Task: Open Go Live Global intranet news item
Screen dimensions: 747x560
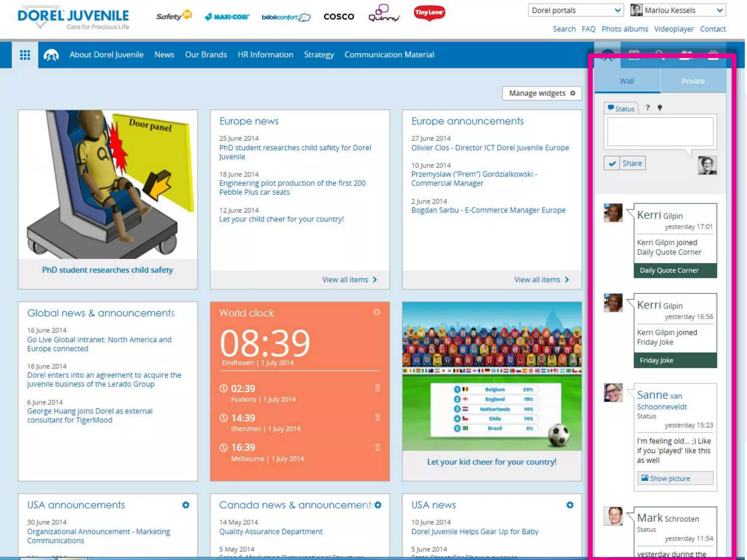Action: [x=99, y=344]
